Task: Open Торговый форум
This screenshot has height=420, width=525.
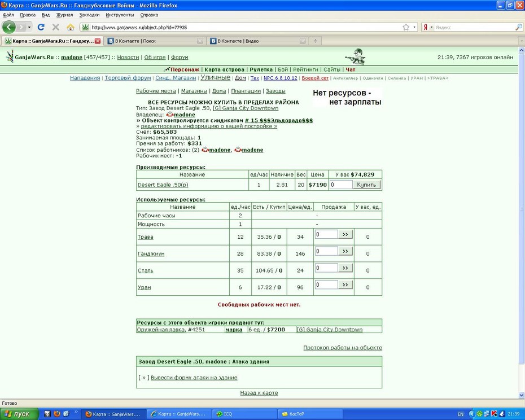Action: tap(128, 78)
